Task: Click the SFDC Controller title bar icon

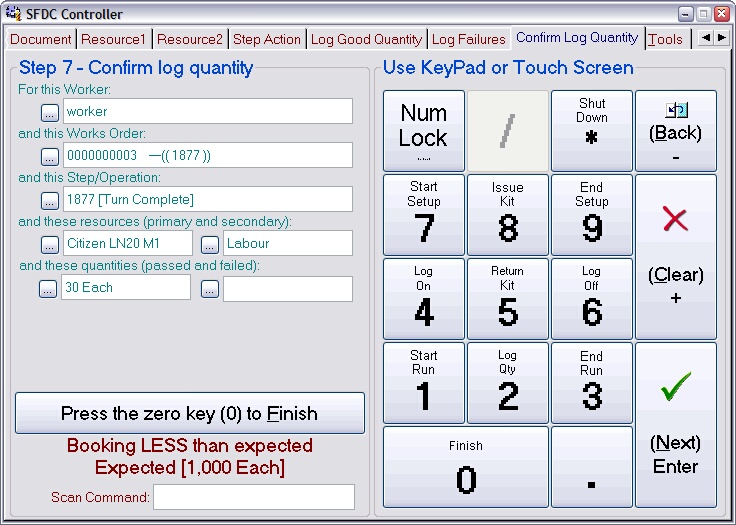Action: [13, 13]
